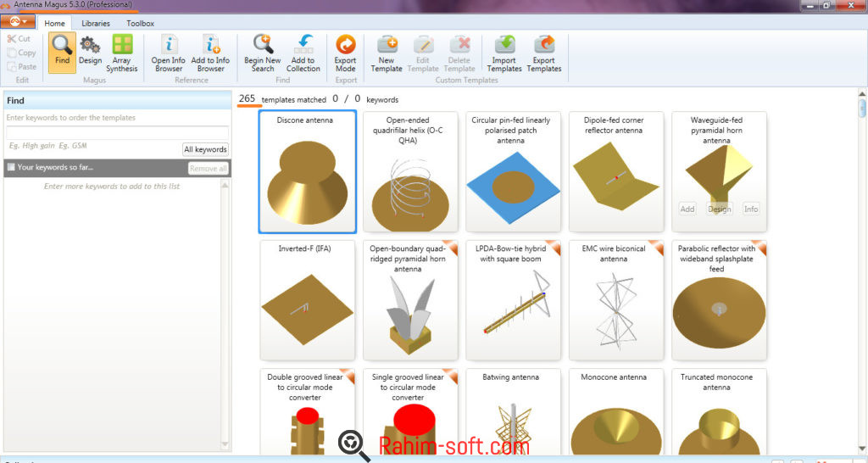
Task: Select Circular pin-fed patch antenna template
Action: [x=513, y=171]
